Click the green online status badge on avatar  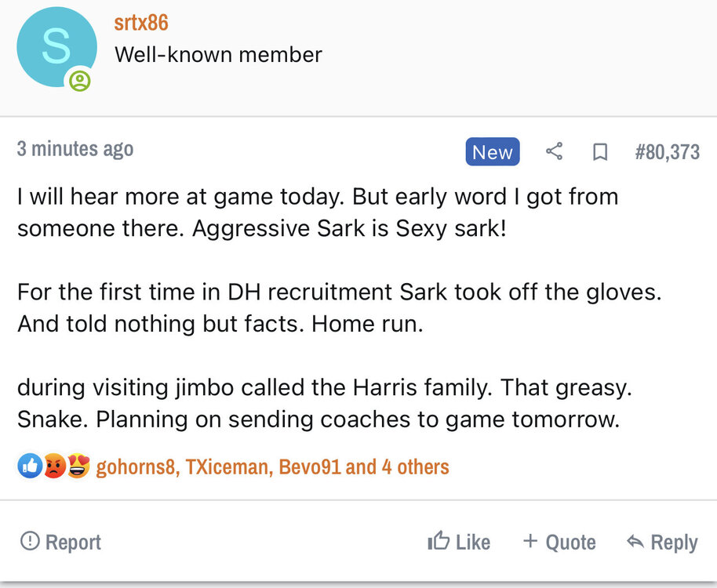79,81
